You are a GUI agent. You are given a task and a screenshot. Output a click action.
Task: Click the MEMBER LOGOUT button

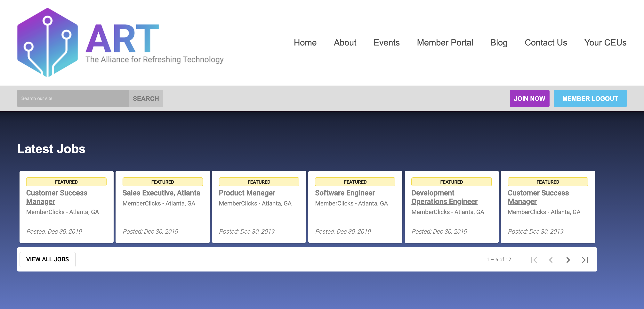(x=590, y=98)
